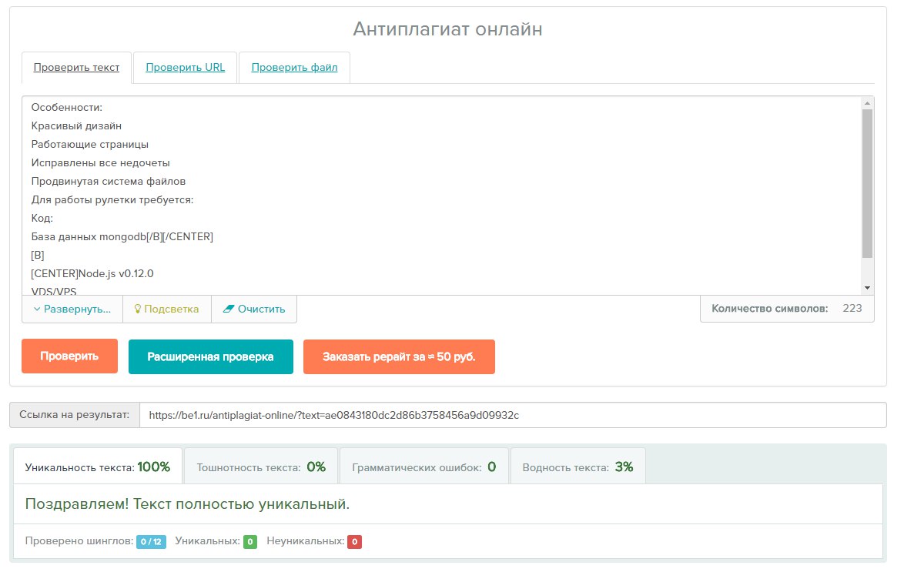
Task: Click the lightbulb icon on Подсветка
Action: pos(139,309)
